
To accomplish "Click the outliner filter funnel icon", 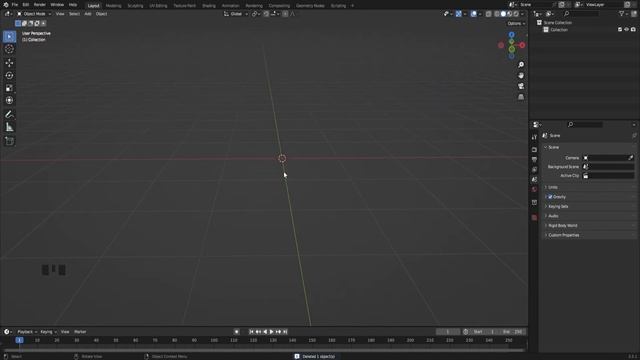I will (622, 14).
